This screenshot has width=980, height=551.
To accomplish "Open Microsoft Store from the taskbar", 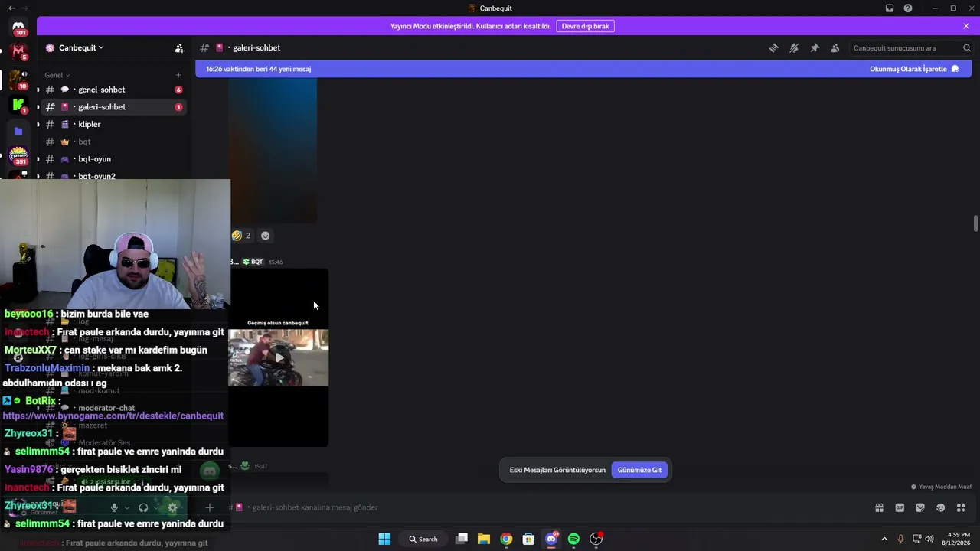I will [528, 539].
